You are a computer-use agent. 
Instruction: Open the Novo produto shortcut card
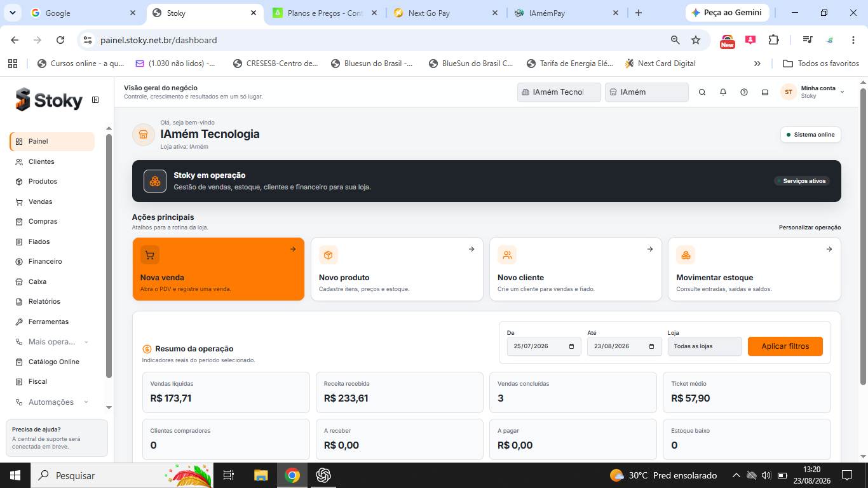click(397, 269)
